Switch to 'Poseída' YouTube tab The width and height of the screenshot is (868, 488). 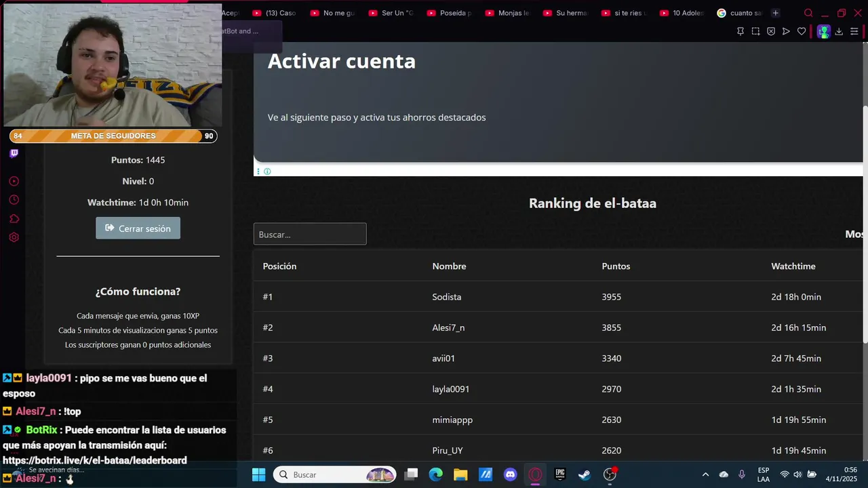point(449,13)
